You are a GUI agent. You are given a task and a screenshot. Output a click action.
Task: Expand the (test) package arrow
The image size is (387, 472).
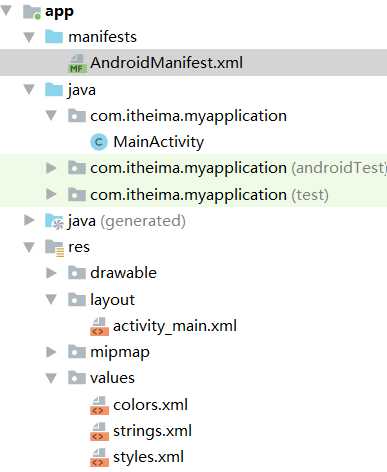[x=51, y=194]
